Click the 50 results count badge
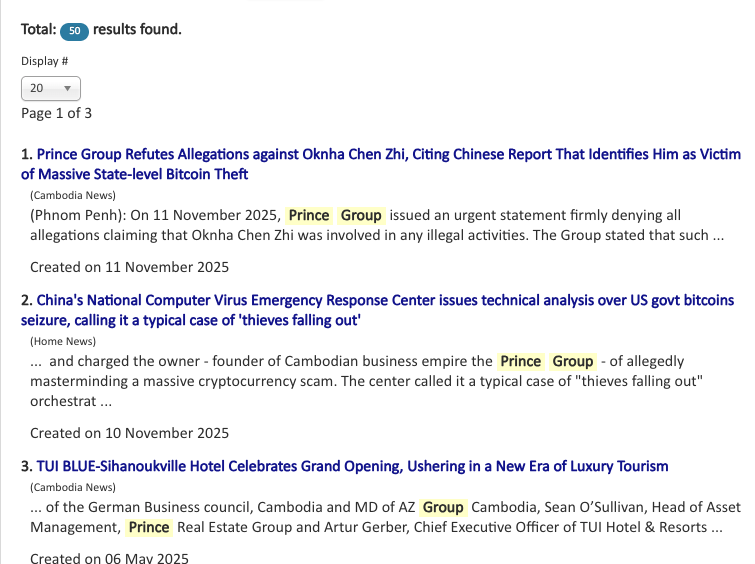 [x=74, y=31]
